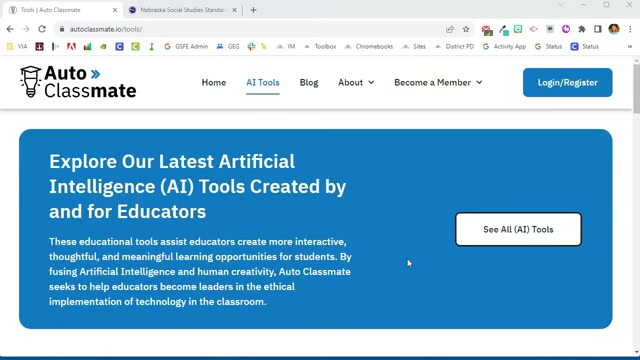Click the Auto Classmate logo
The width and height of the screenshot is (640, 360).
[78, 82]
